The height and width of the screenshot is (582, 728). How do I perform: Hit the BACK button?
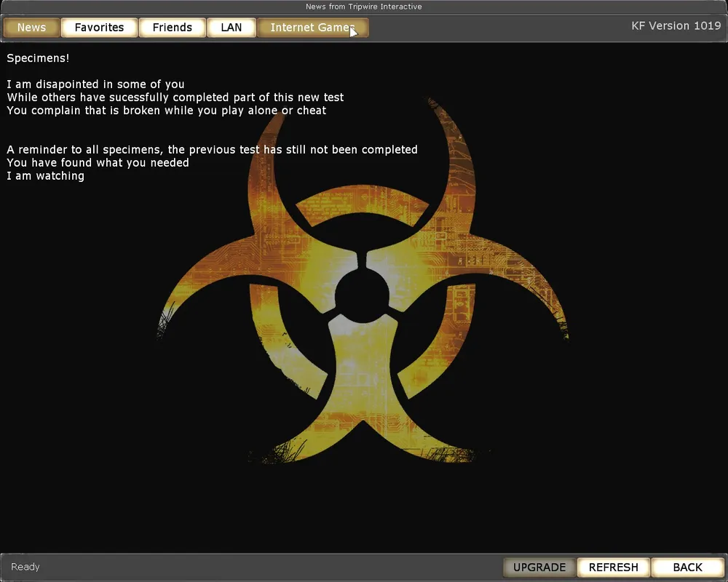point(687,567)
